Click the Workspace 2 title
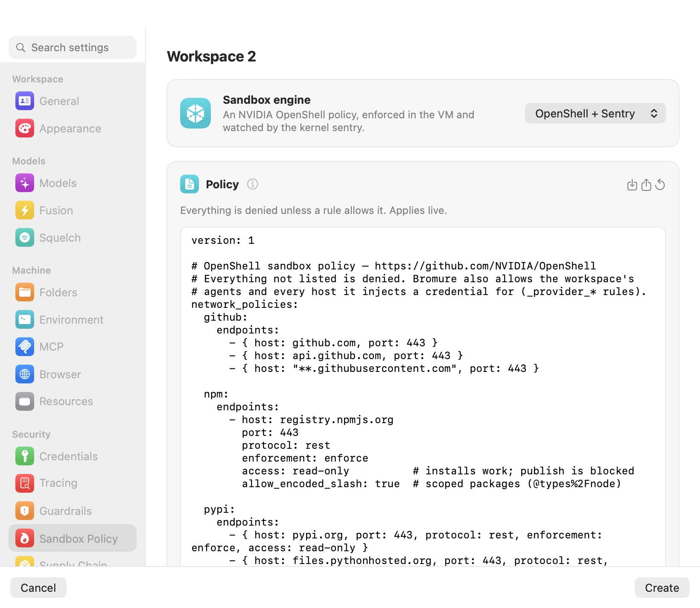The width and height of the screenshot is (700, 608). click(211, 56)
